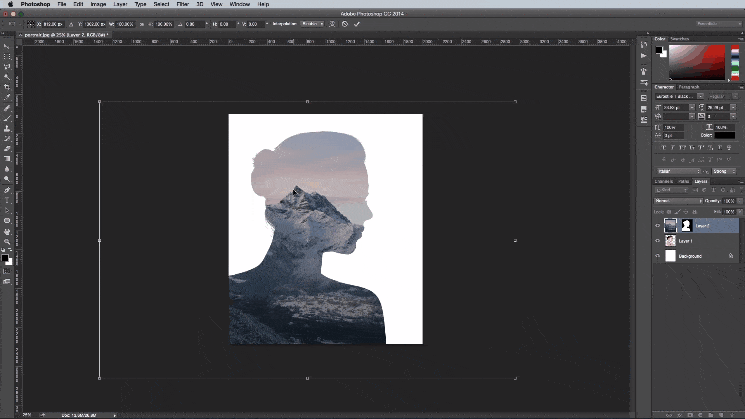The width and height of the screenshot is (745, 419).
Task: Open the Layer menu
Action: (x=119, y=4)
